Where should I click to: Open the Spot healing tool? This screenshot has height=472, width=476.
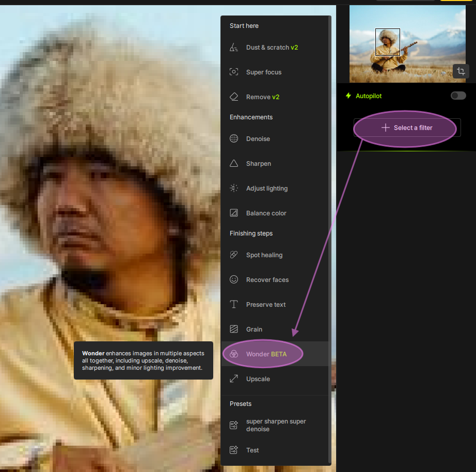[233, 255]
